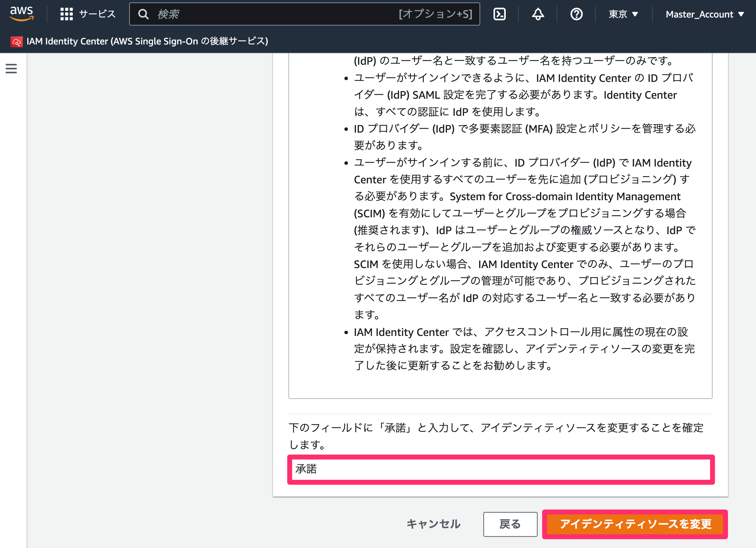
Task: Click the AWS logo home icon
Action: click(x=21, y=14)
